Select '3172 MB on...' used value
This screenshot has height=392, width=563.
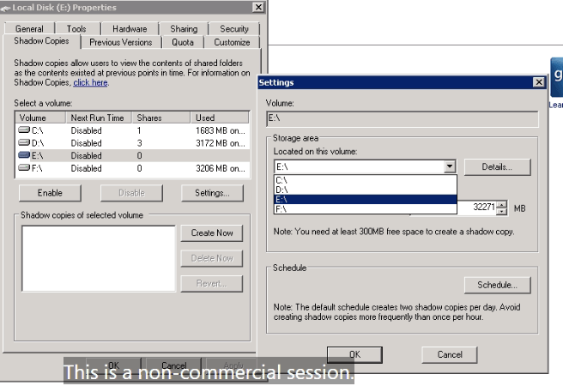pos(221,143)
